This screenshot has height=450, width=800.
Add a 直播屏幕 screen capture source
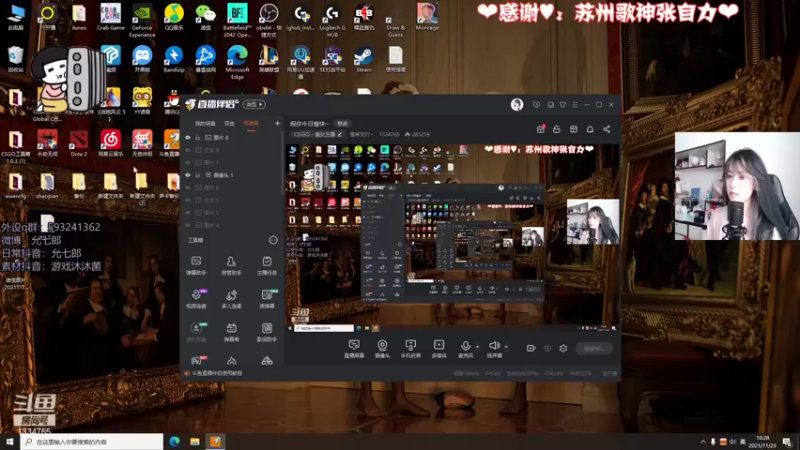pyautogui.click(x=354, y=349)
